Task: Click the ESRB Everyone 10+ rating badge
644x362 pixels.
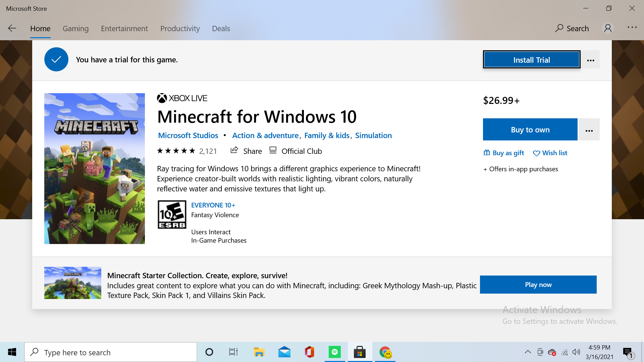Action: tap(172, 215)
